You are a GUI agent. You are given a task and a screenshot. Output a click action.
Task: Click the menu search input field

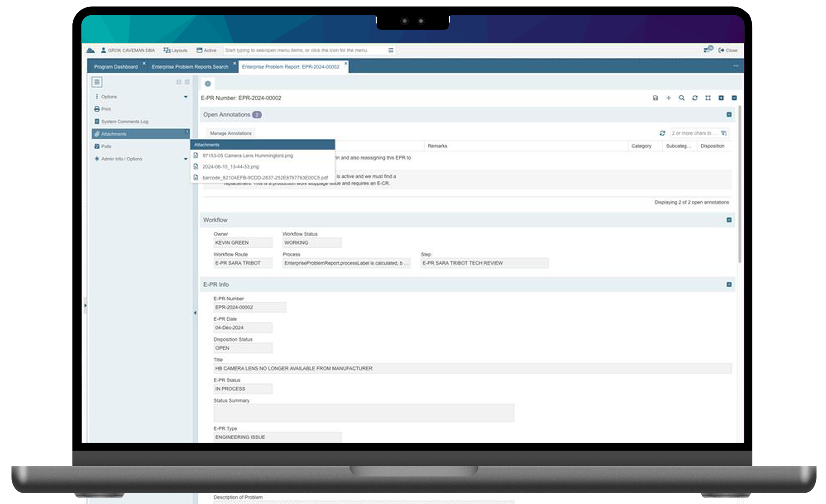pyautogui.click(x=305, y=50)
